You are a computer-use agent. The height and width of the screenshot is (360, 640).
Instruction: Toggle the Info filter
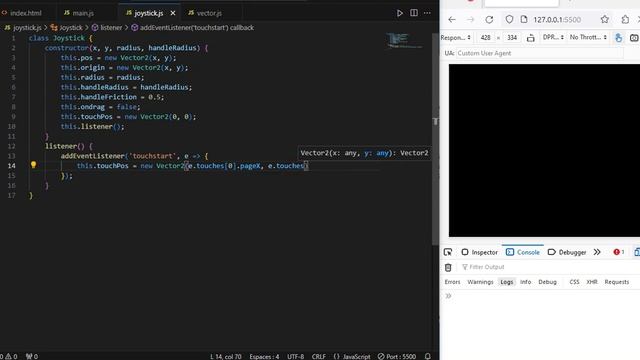point(526,282)
